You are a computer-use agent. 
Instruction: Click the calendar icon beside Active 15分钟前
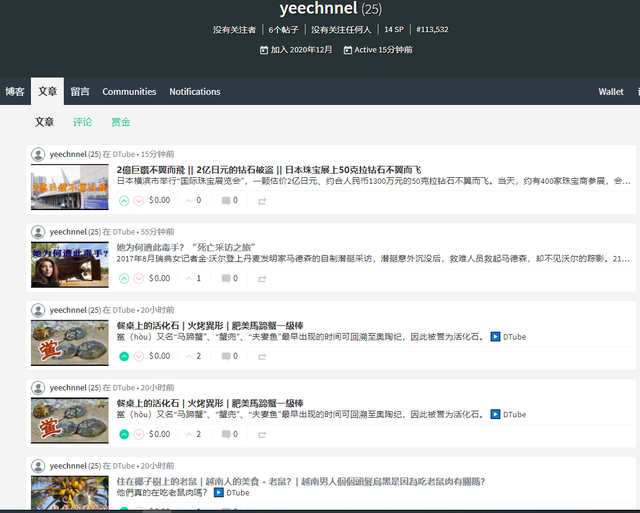(x=348, y=50)
